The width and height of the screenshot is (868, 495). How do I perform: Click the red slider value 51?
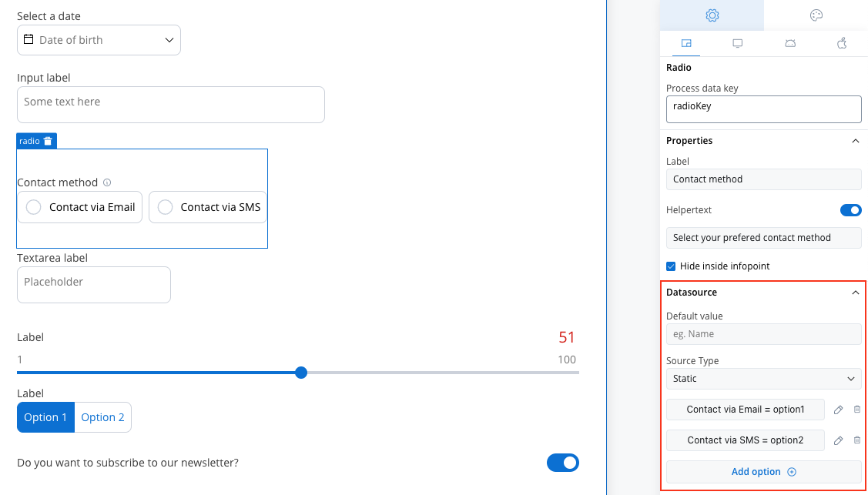566,337
